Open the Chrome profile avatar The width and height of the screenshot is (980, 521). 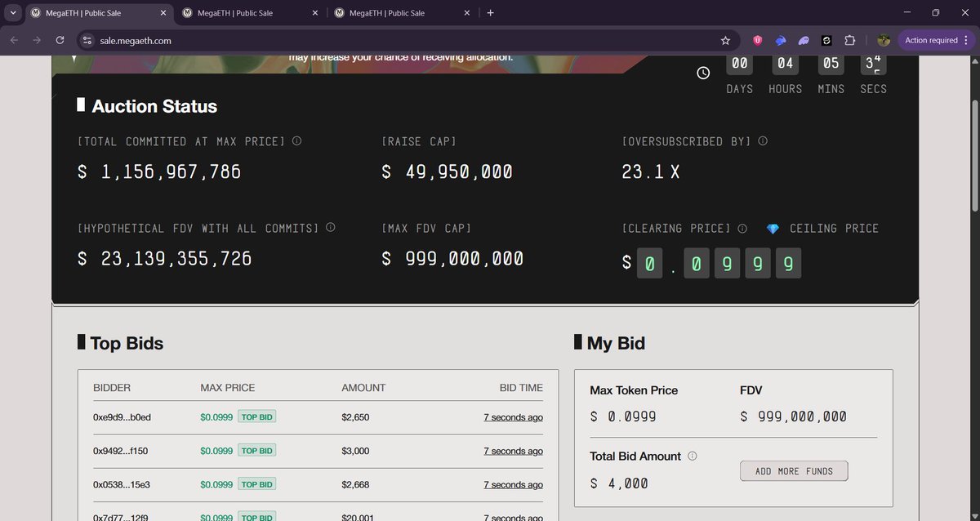coord(884,40)
